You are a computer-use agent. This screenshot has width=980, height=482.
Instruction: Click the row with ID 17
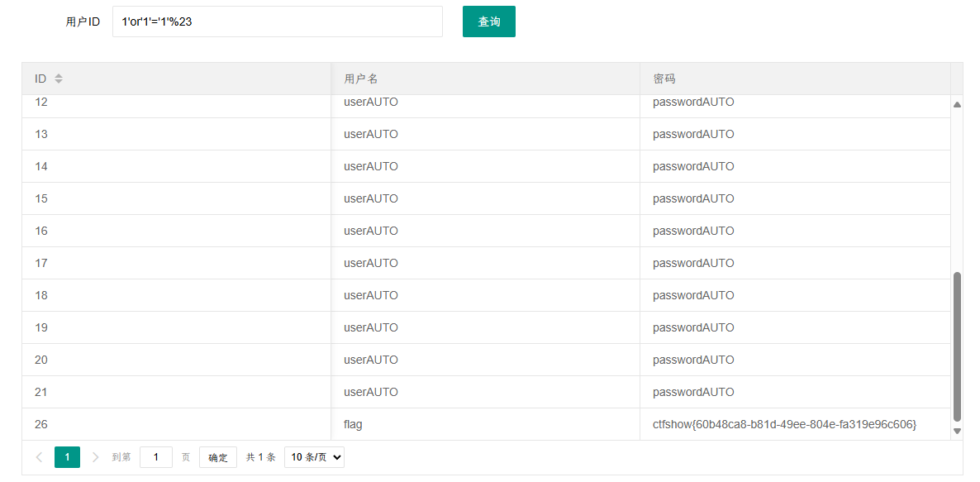(x=486, y=263)
